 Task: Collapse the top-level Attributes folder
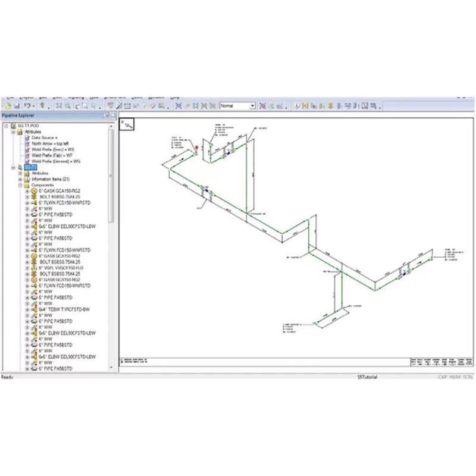(x=13, y=131)
